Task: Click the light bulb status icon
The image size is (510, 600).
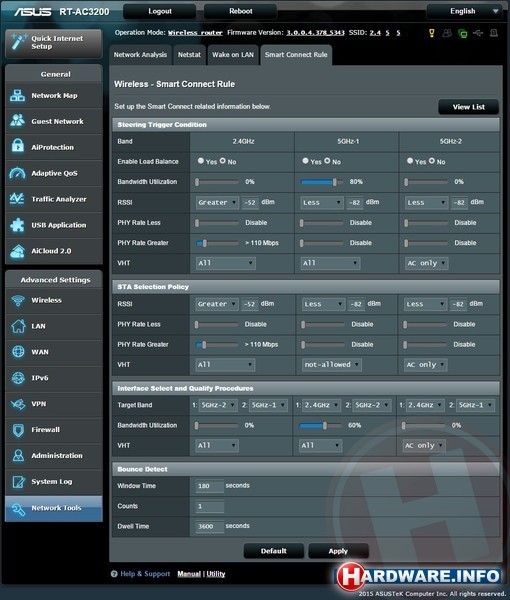Action: coord(432,33)
